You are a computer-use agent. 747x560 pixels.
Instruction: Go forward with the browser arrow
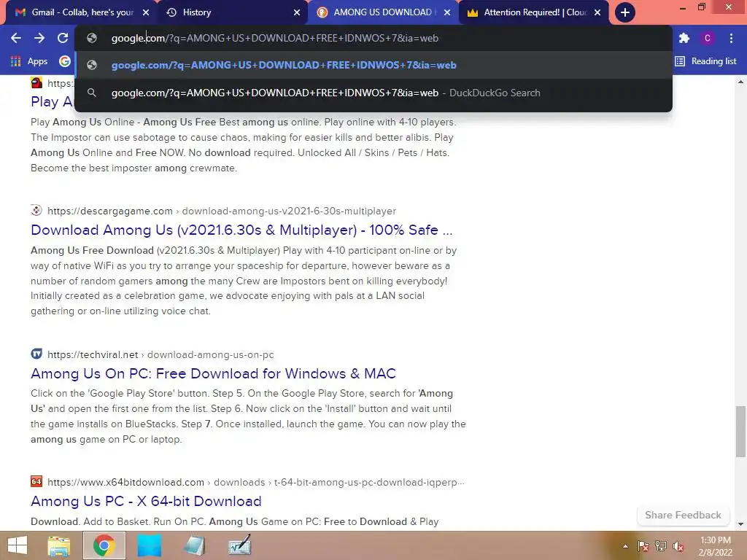(x=39, y=38)
